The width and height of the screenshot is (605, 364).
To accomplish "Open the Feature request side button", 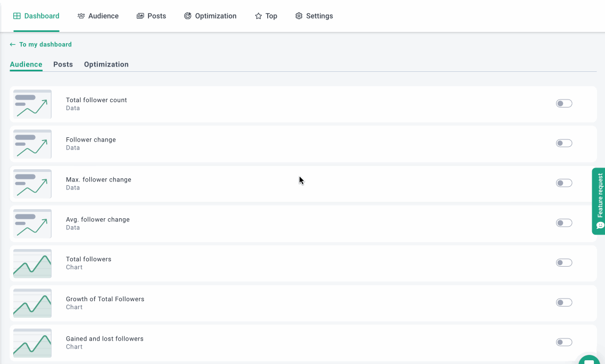I will (x=599, y=201).
